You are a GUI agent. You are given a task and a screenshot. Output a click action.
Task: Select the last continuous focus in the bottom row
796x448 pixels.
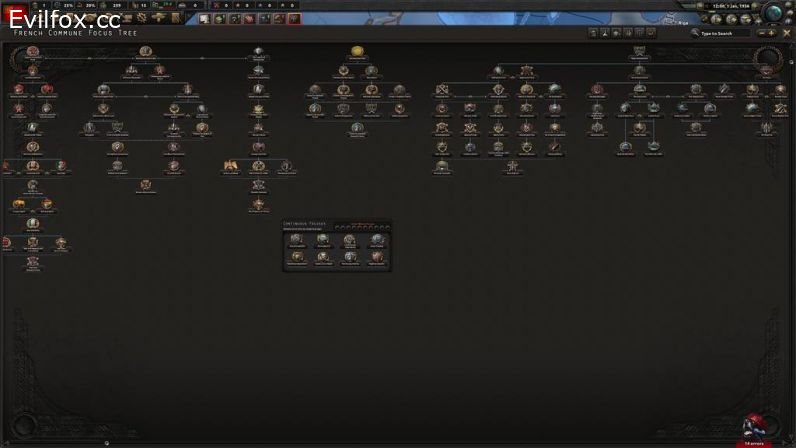[x=377, y=257]
